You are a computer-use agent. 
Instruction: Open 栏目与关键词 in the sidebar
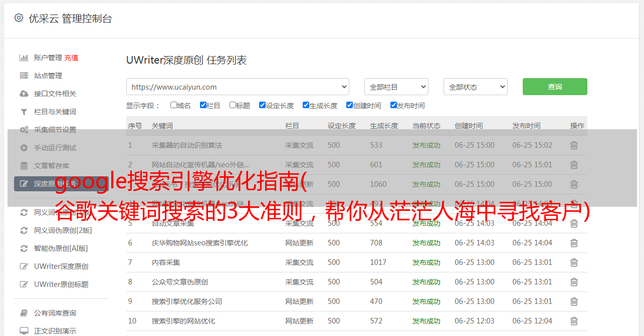55,112
